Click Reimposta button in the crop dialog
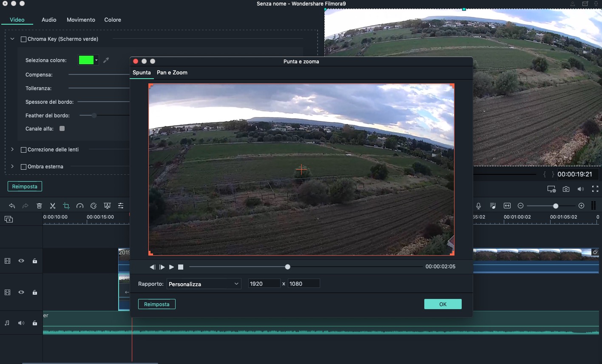 tap(156, 304)
